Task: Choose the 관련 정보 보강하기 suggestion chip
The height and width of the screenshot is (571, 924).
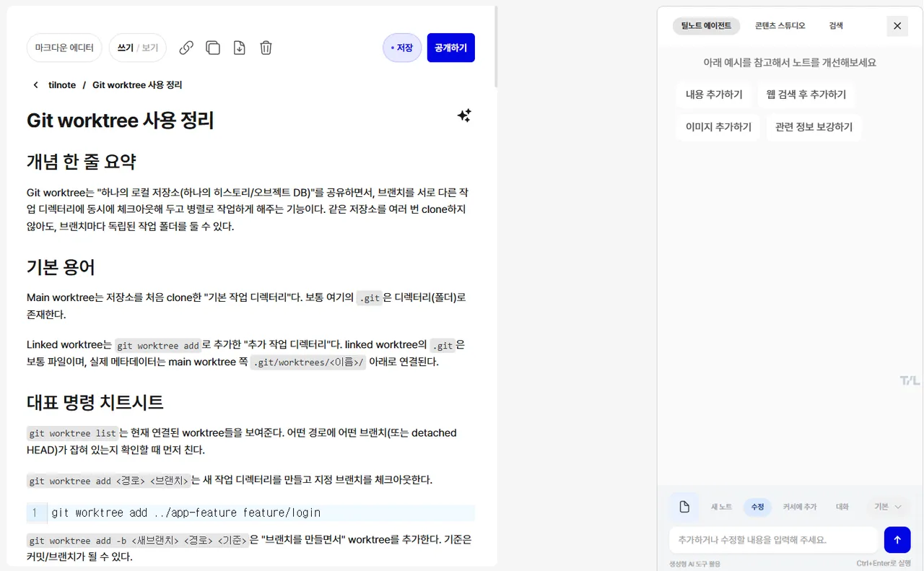Action: (814, 127)
